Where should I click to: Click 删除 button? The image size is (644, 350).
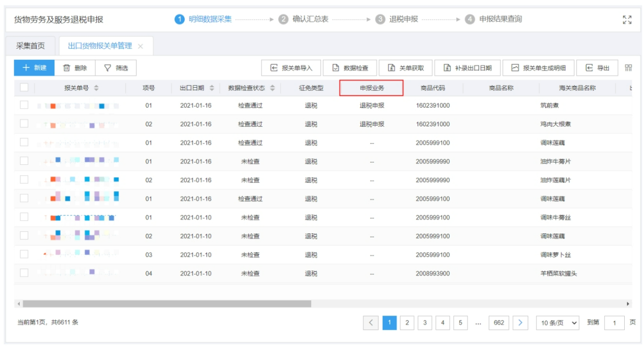click(x=75, y=68)
